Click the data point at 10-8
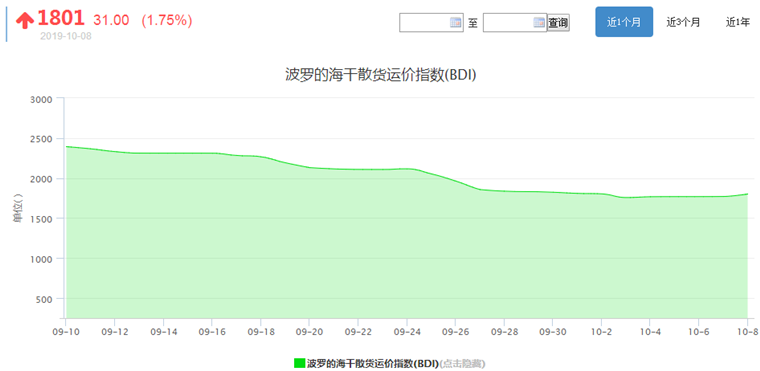Viewport: 760px width, 371px height. (747, 194)
